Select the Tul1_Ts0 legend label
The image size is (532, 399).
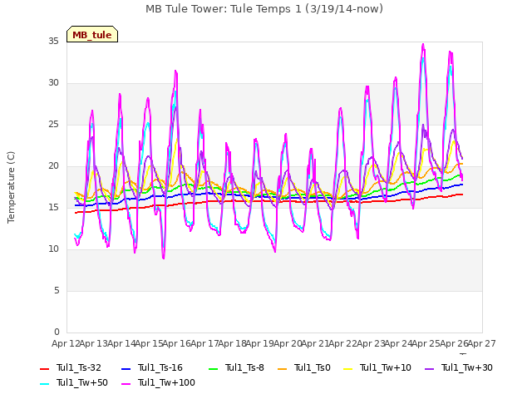313,367
